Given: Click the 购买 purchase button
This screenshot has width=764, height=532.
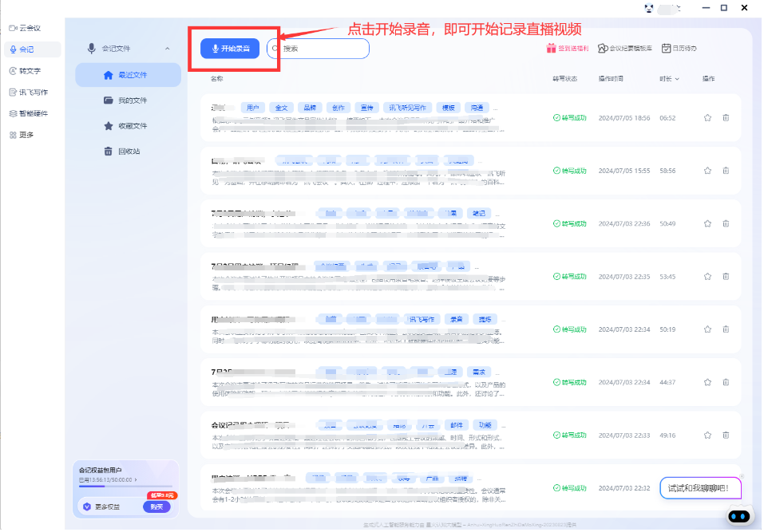Looking at the screenshot, I should tap(156, 506).
